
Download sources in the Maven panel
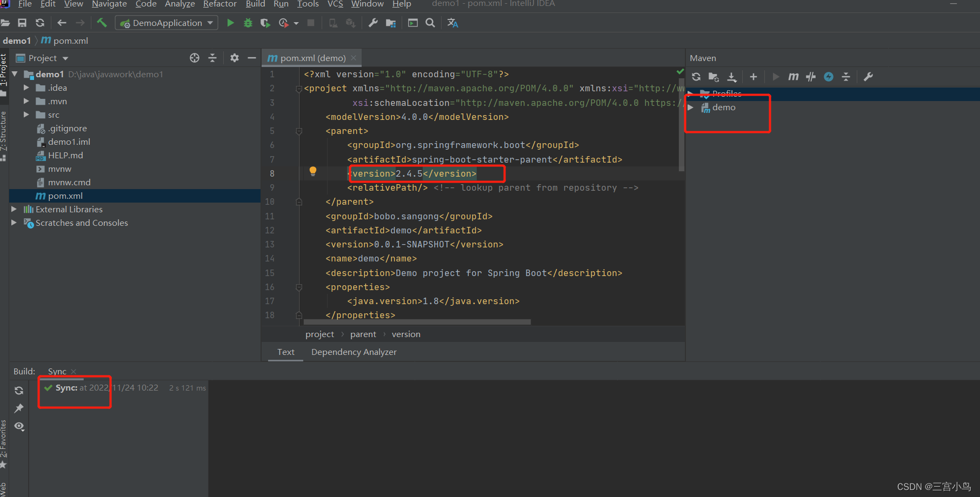[x=732, y=76]
